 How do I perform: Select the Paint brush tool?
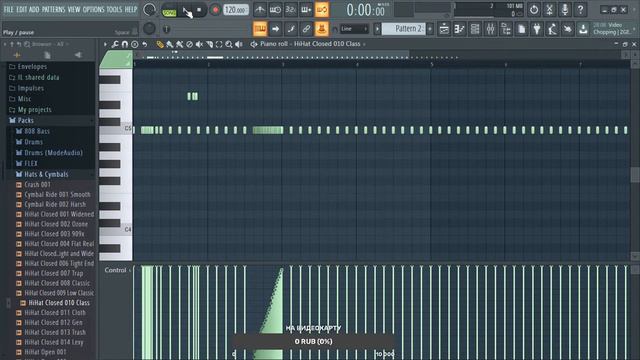pyautogui.click(x=169, y=44)
